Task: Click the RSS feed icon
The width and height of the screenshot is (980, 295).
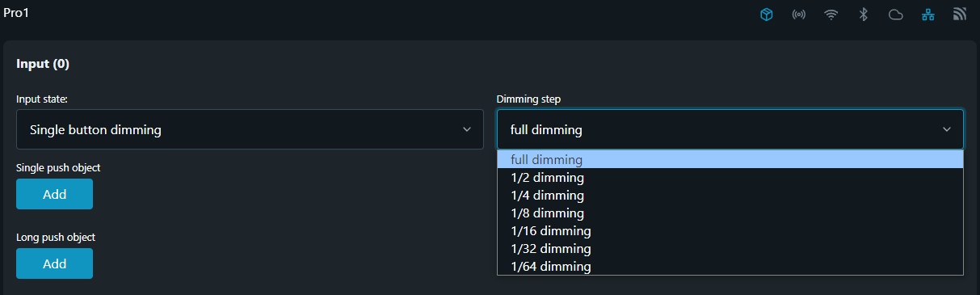Action: pos(960,15)
